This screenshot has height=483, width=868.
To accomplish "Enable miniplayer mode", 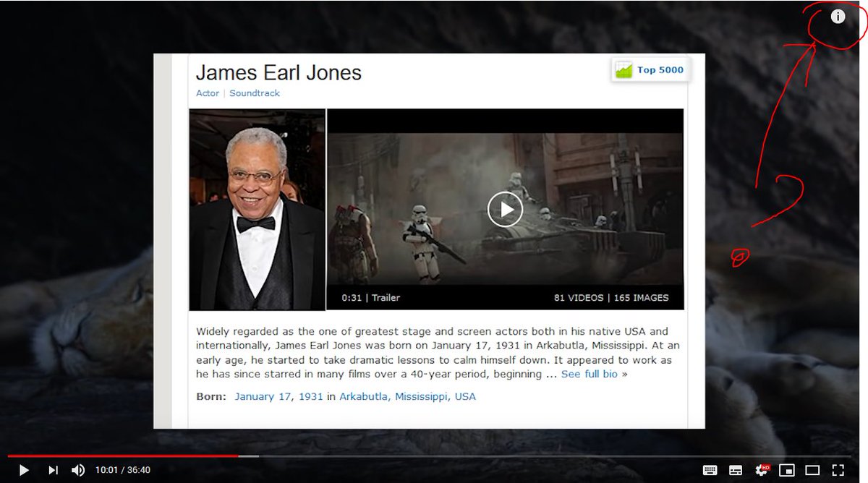I will 786,470.
